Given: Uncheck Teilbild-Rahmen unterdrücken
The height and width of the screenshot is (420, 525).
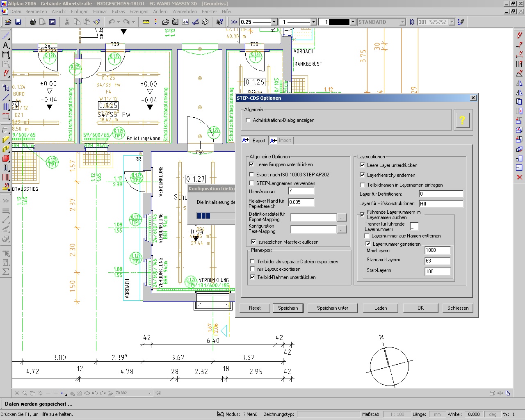Looking at the screenshot, I should tap(252, 277).
